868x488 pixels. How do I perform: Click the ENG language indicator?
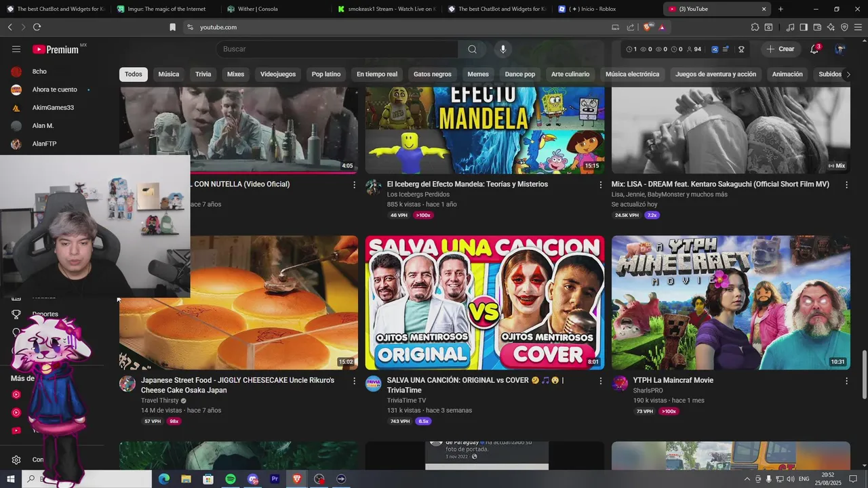pos(804,479)
